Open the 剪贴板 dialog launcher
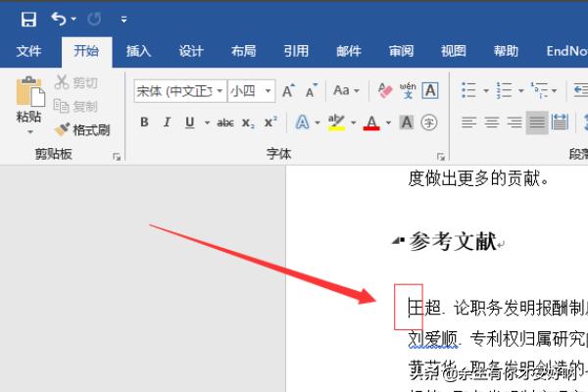 coord(117,157)
